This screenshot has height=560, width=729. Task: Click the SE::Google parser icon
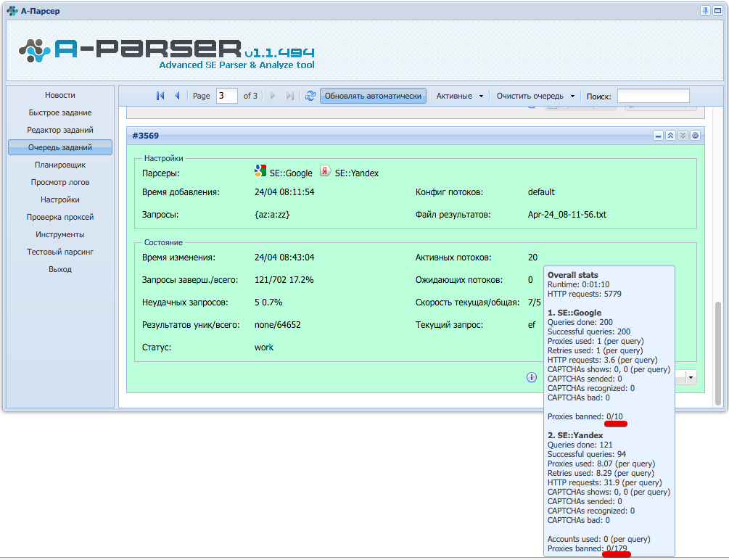point(260,170)
